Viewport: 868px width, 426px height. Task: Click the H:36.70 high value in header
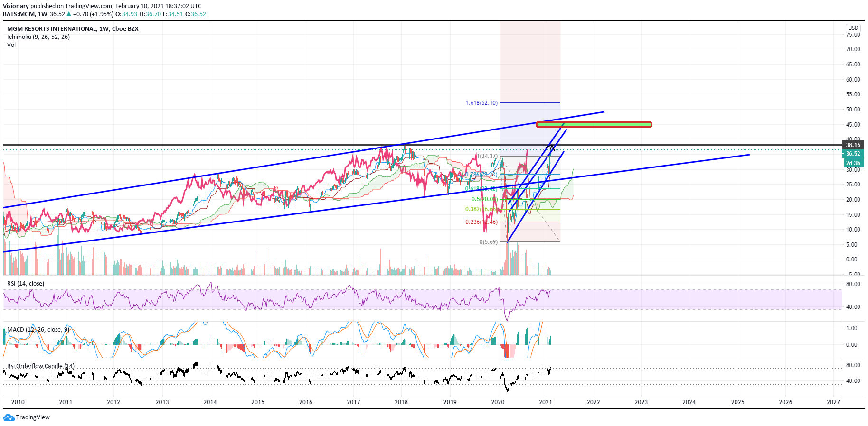150,14
